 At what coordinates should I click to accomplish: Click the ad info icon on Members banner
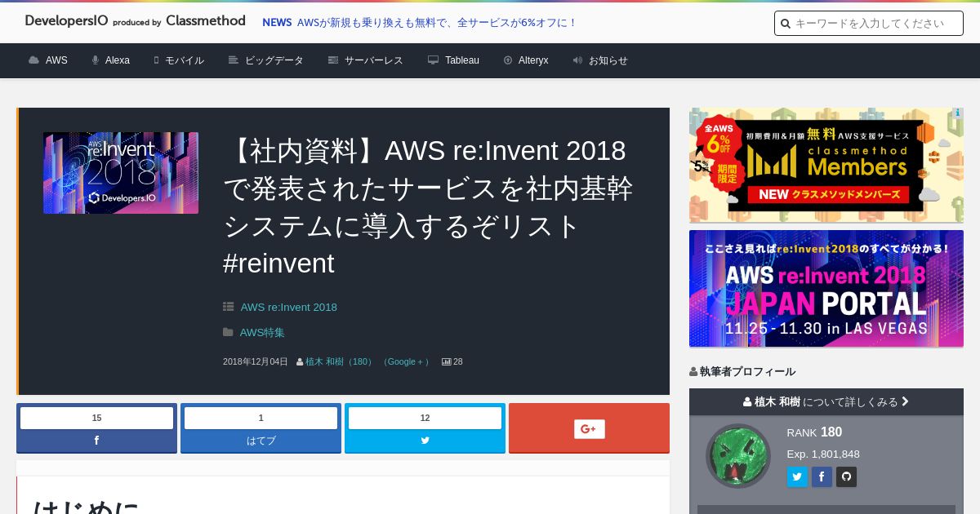pyautogui.click(x=957, y=113)
